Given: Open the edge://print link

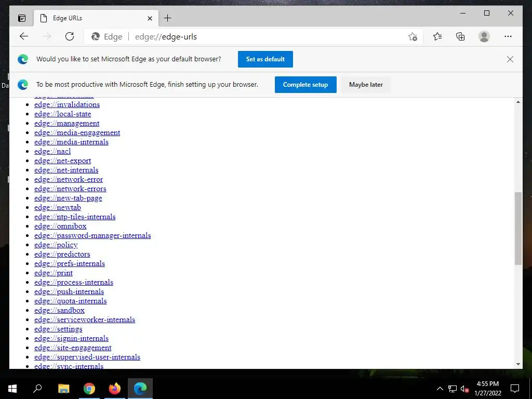Looking at the screenshot, I should point(54,273).
